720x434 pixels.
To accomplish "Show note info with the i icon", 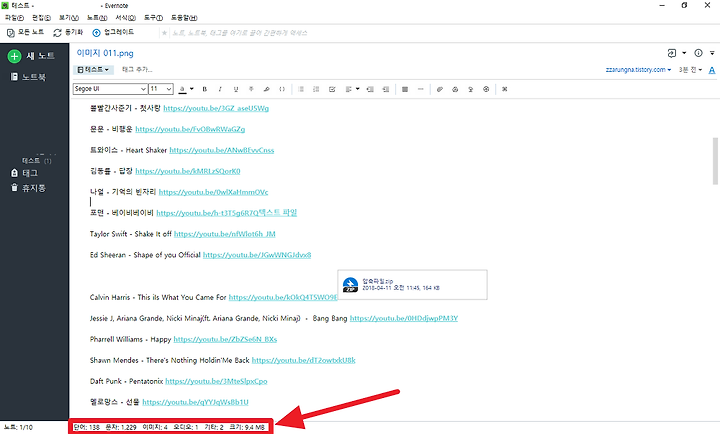I will pos(698,53).
